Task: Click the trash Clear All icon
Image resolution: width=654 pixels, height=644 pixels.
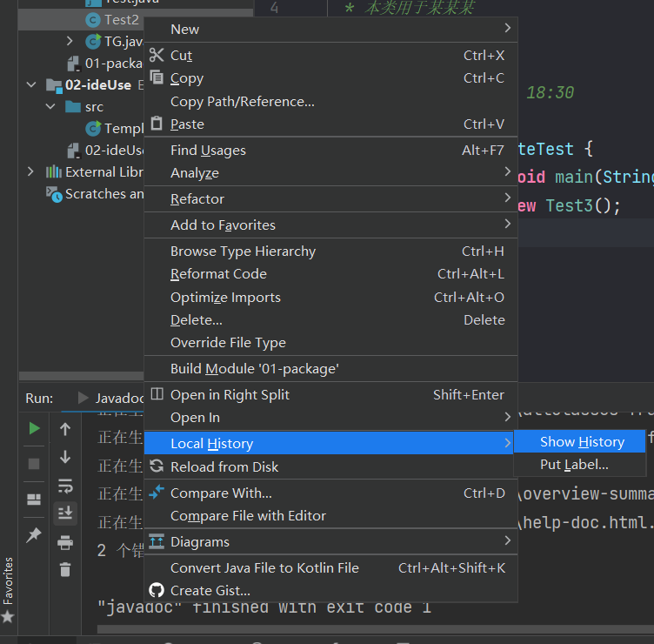Action: click(x=65, y=569)
